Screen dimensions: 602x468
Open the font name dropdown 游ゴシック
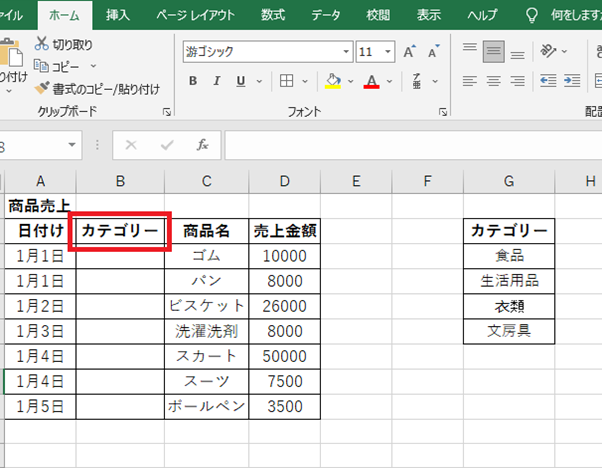coord(346,51)
